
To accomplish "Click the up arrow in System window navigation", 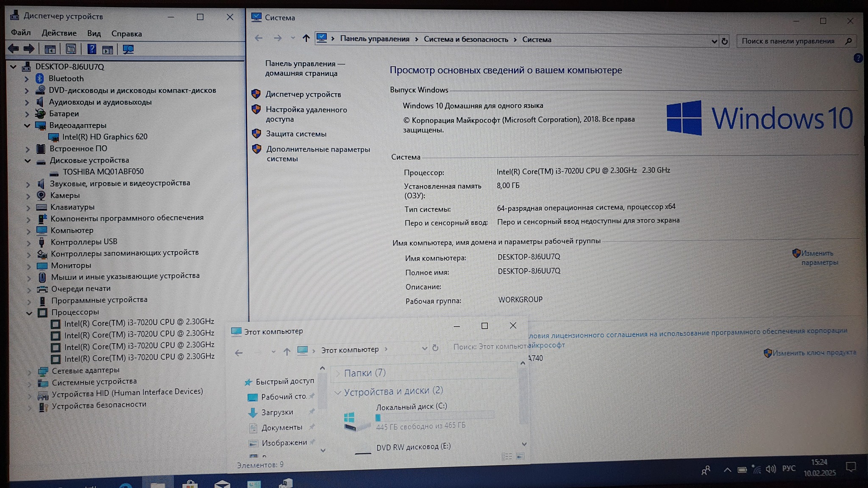I will 306,39.
